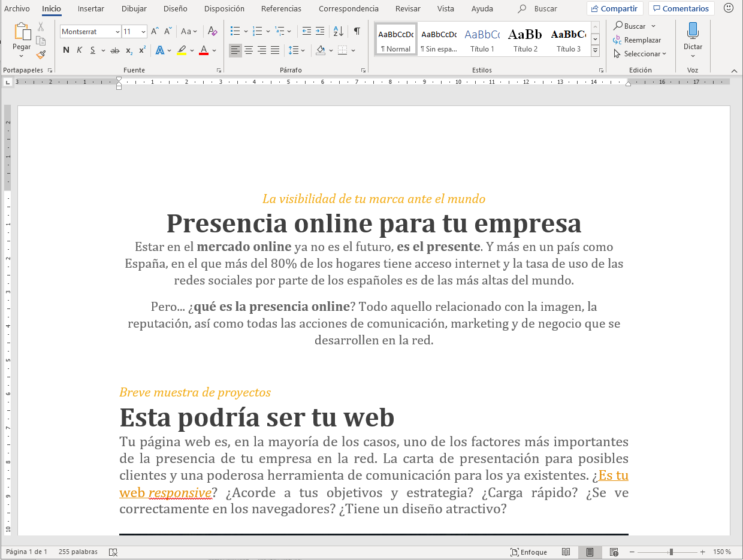The width and height of the screenshot is (743, 560).
Task: Open the Dictar dropdown arrow
Action: (693, 56)
